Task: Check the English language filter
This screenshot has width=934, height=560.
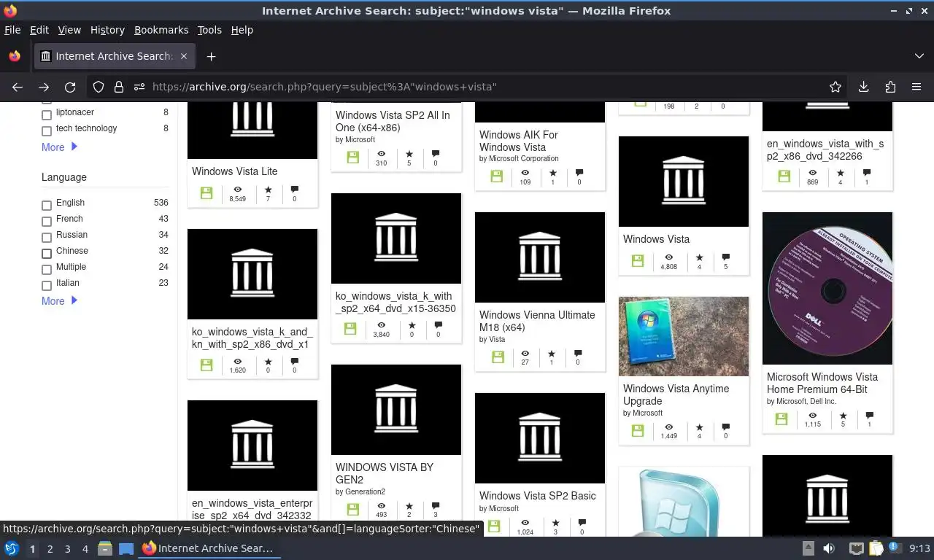Action: pos(47,206)
